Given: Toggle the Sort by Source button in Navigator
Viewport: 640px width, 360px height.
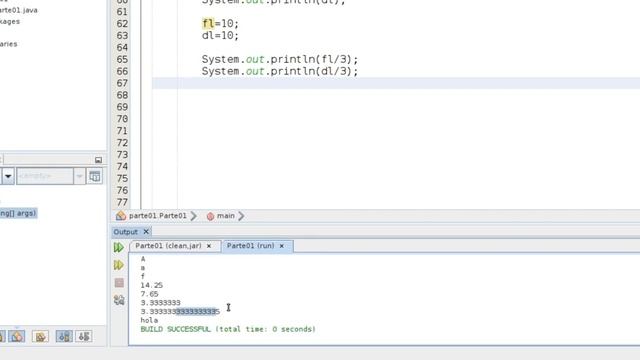Looking at the screenshot, I should tap(84, 336).
